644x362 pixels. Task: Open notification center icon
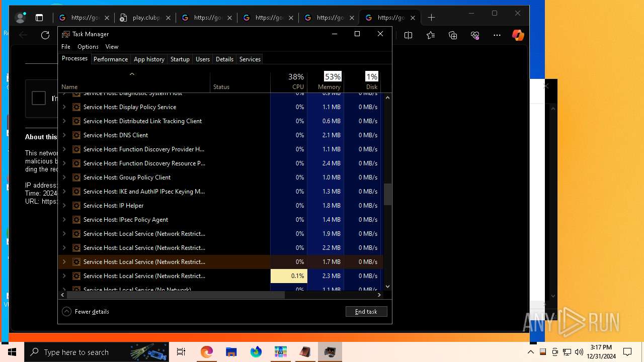(627, 352)
